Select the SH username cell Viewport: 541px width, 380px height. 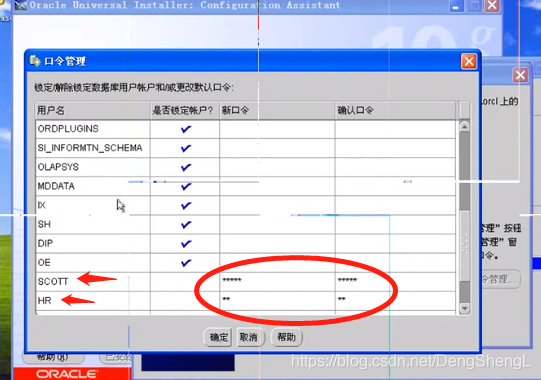pos(93,225)
